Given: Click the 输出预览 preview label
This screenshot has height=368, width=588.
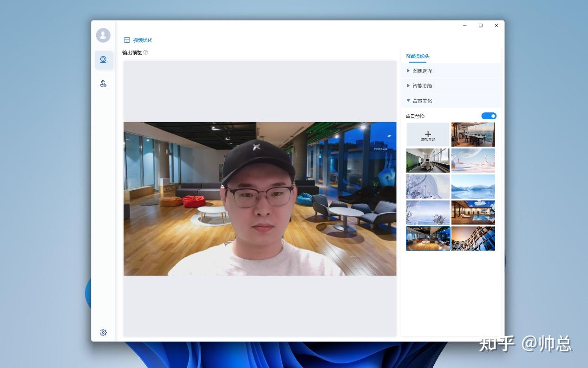Looking at the screenshot, I should pyautogui.click(x=132, y=52).
